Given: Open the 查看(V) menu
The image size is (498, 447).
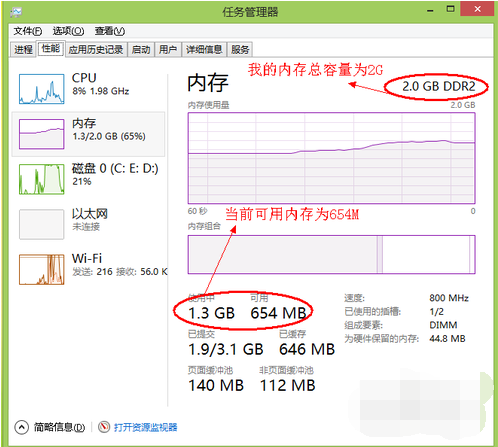Looking at the screenshot, I should 110,31.
